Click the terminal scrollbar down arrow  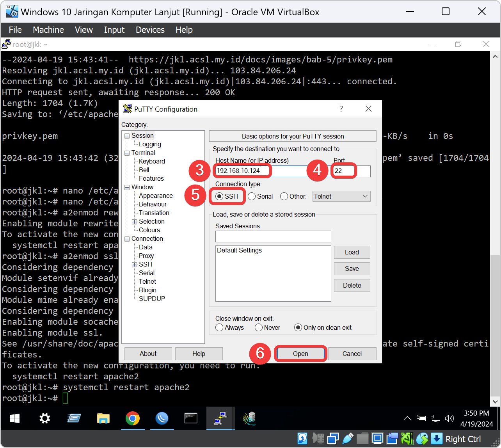click(x=496, y=402)
